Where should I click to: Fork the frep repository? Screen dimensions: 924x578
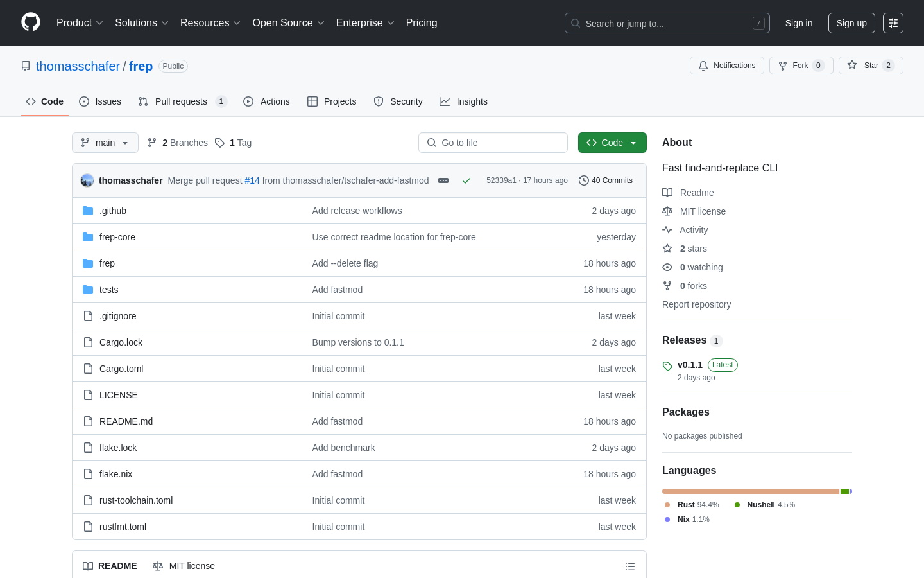(801, 66)
